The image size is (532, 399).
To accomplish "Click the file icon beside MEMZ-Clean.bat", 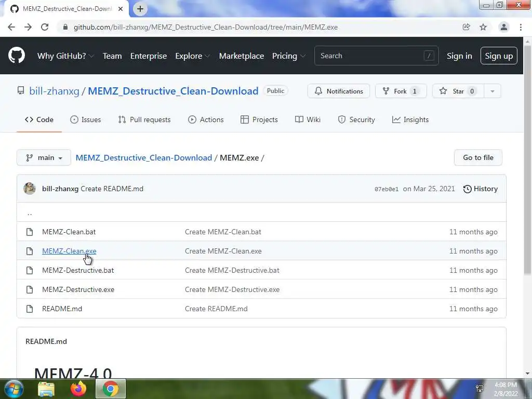I will point(30,232).
